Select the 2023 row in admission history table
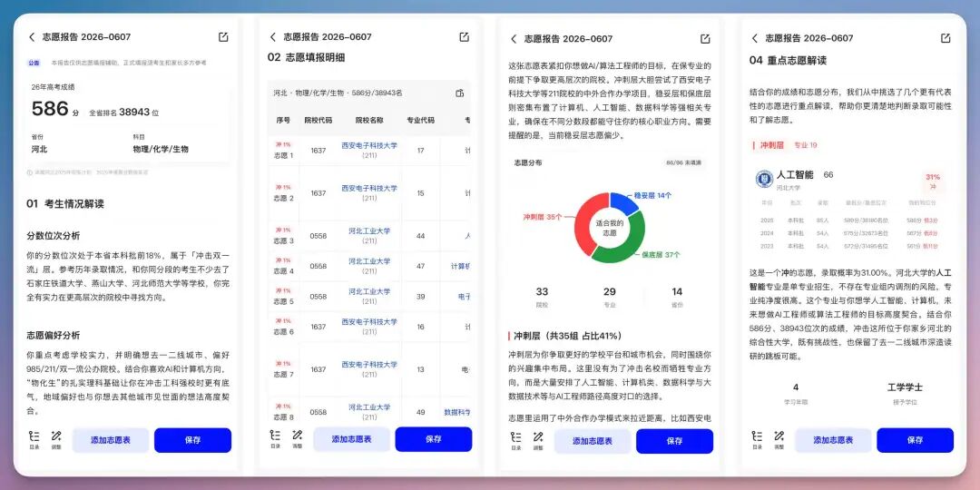980x490 pixels. click(x=850, y=246)
